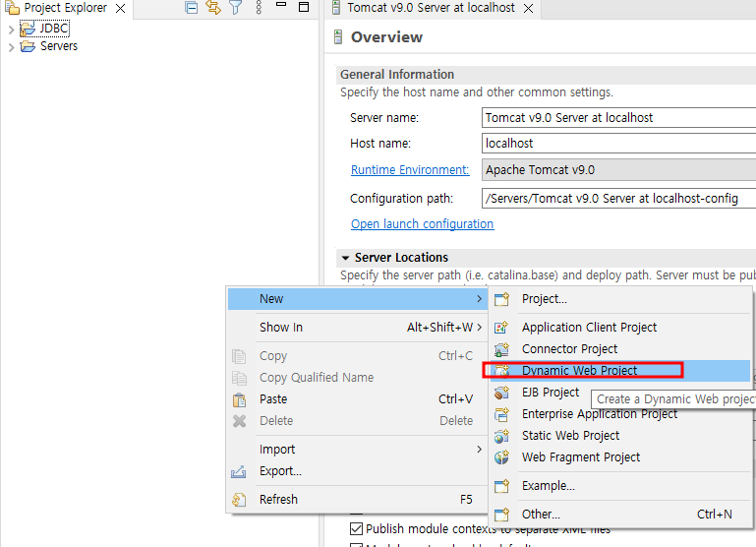
Task: Select the Project Explorer tab
Action: (66, 8)
